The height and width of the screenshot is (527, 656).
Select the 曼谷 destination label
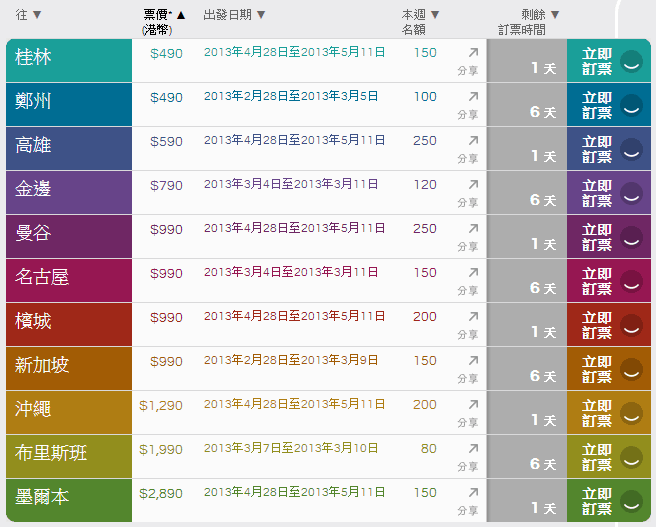(x=33, y=233)
